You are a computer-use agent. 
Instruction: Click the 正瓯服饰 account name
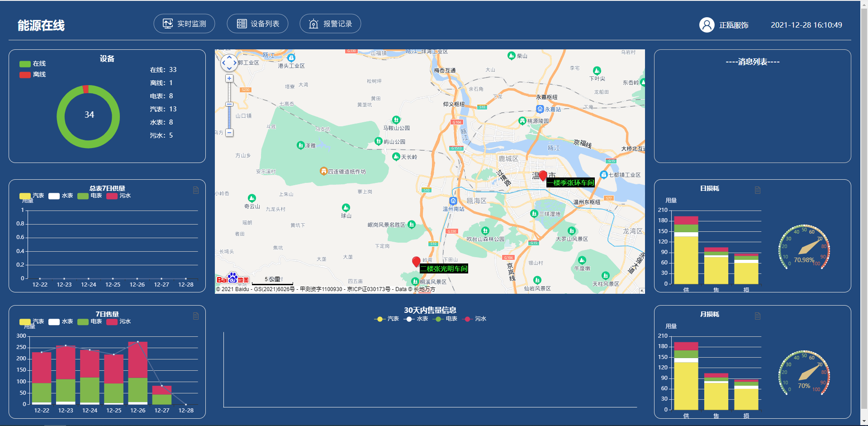tap(734, 25)
